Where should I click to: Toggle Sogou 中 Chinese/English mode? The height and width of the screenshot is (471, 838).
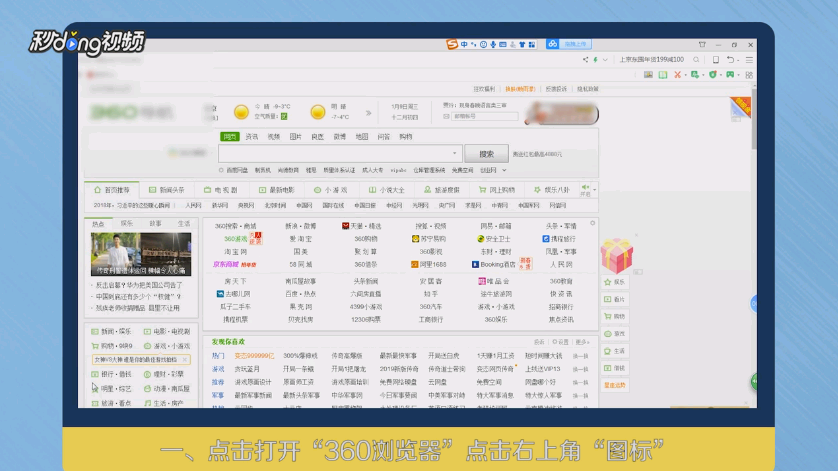464,45
